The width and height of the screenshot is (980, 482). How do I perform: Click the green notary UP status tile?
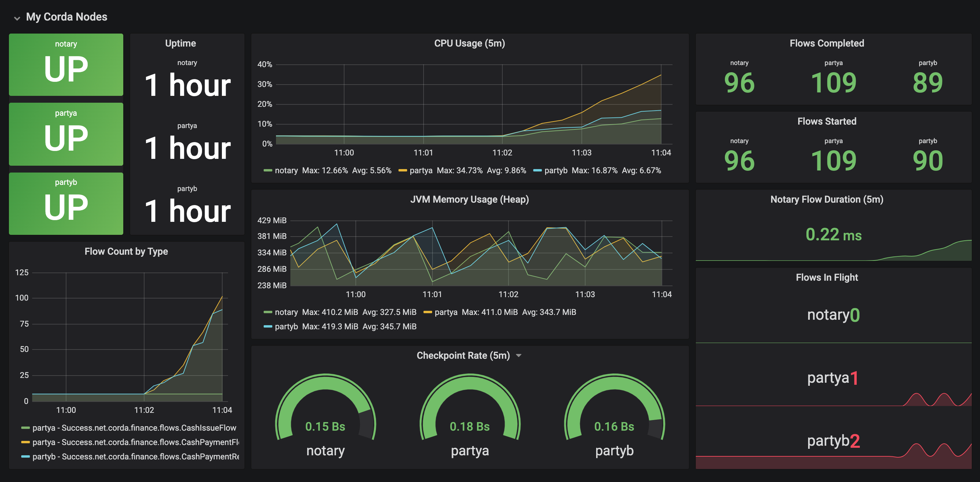(x=66, y=65)
